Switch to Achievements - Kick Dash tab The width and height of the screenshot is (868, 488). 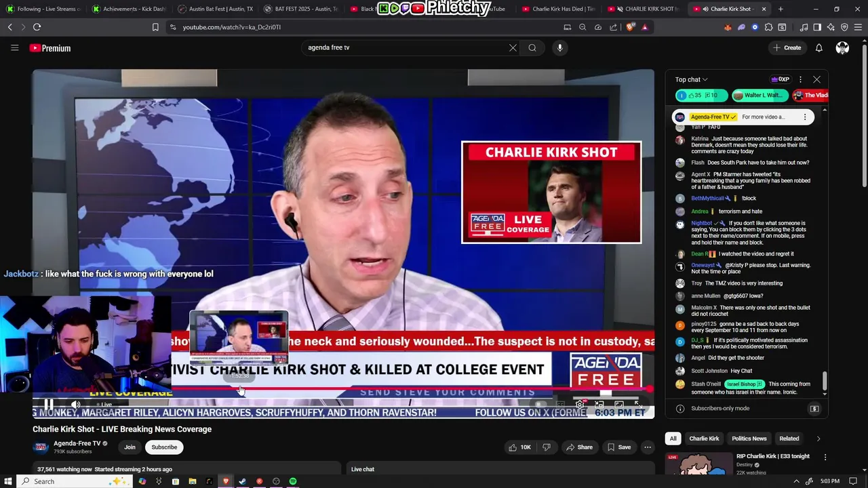(129, 9)
